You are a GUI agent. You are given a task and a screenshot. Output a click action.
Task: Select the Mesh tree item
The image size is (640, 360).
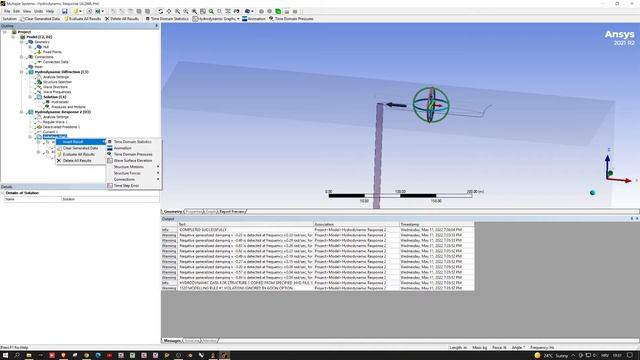pos(38,67)
